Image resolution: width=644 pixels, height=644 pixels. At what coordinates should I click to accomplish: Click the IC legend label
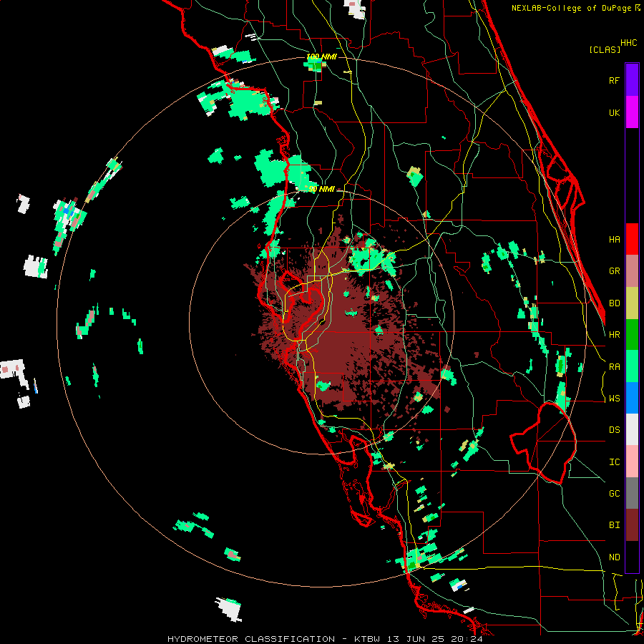[614, 462]
